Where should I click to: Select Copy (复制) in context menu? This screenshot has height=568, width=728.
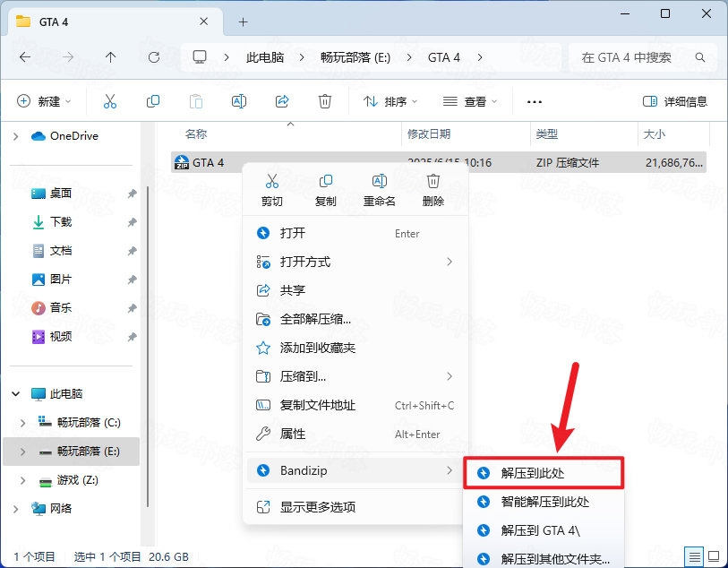(x=325, y=190)
